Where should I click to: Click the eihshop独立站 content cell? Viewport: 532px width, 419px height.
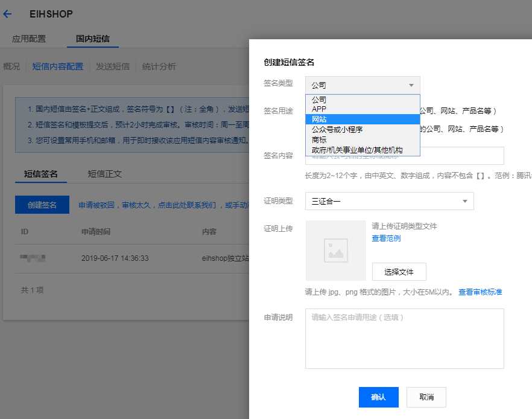(226, 258)
